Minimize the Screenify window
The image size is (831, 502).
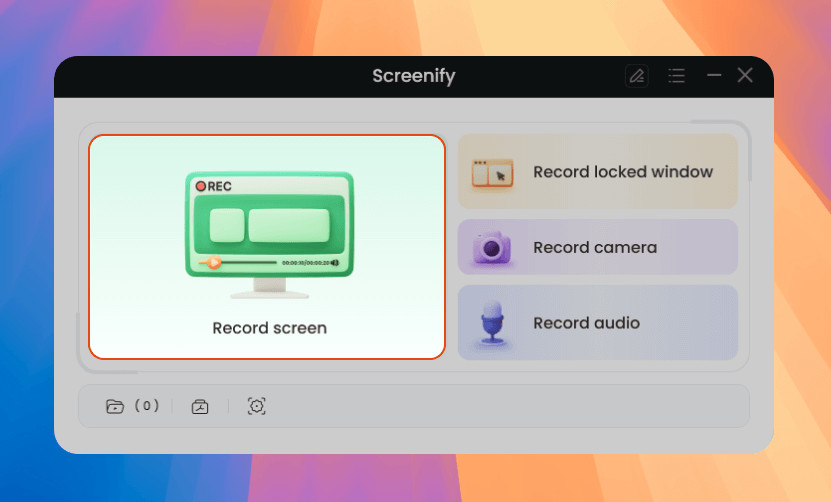point(714,75)
